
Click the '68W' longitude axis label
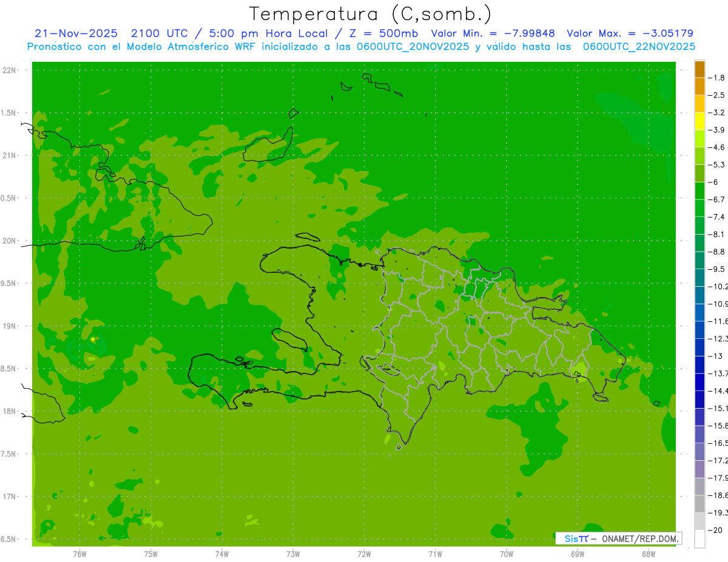click(648, 554)
